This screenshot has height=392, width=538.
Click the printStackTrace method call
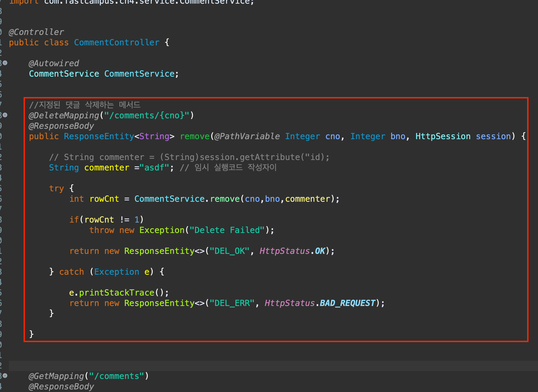[117, 293]
